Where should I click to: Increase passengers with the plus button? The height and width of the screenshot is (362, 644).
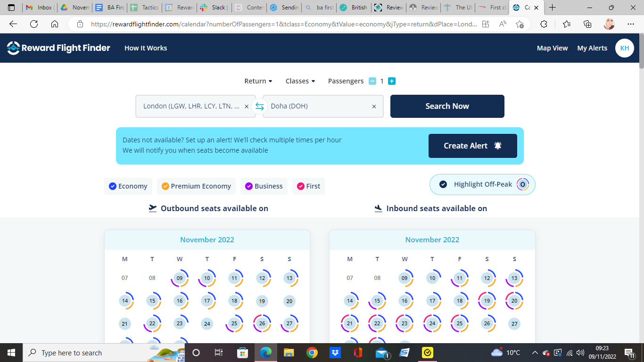392,81
